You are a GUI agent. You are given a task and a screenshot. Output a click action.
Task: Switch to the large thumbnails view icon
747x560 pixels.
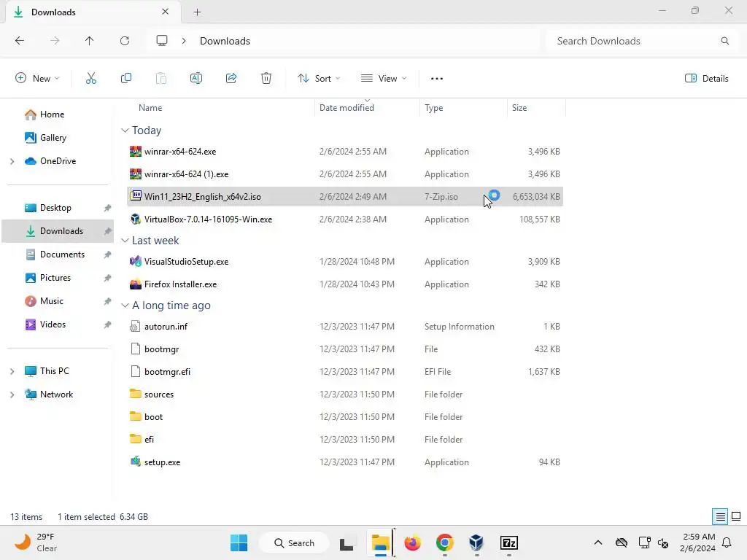coord(736,517)
